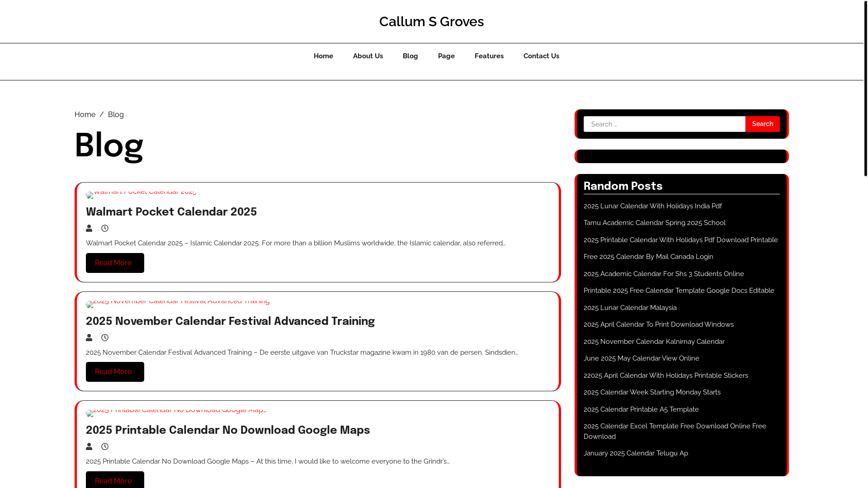The image size is (868, 488).
Task: Open Free 2025 Calendar By Mail Canada Login
Action: click(x=648, y=257)
